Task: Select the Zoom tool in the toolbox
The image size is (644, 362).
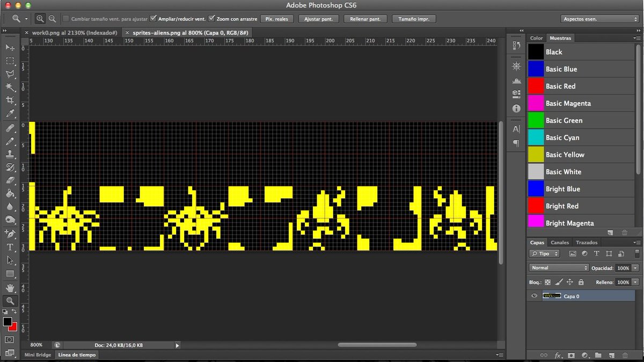Action: [x=10, y=301]
